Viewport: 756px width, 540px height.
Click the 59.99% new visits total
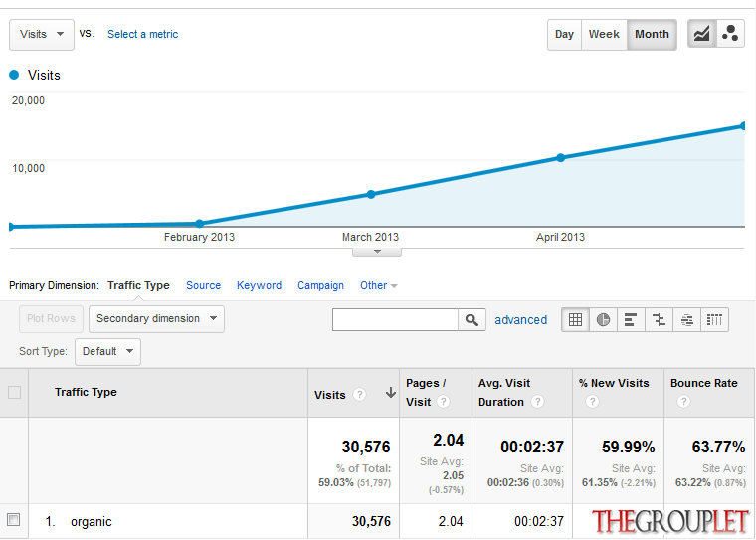pyautogui.click(x=629, y=447)
